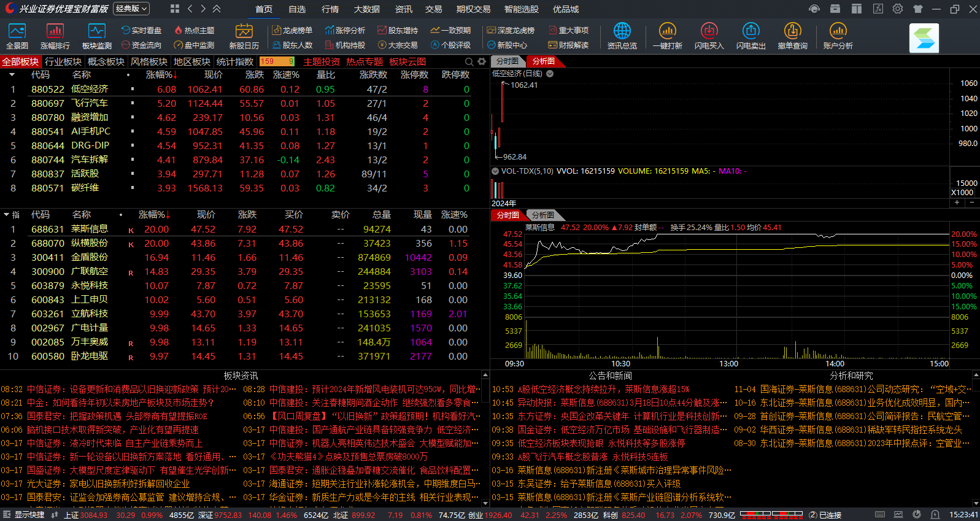Go forward with the right arrow
The height and width of the screenshot is (521, 980).
tap(203, 9)
